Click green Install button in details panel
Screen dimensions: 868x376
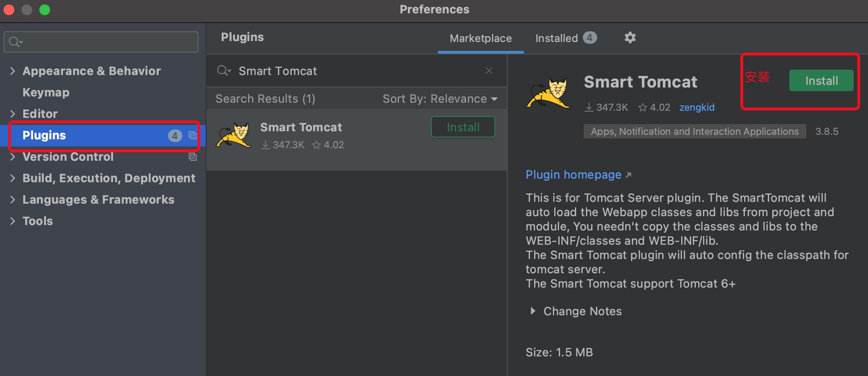[821, 81]
